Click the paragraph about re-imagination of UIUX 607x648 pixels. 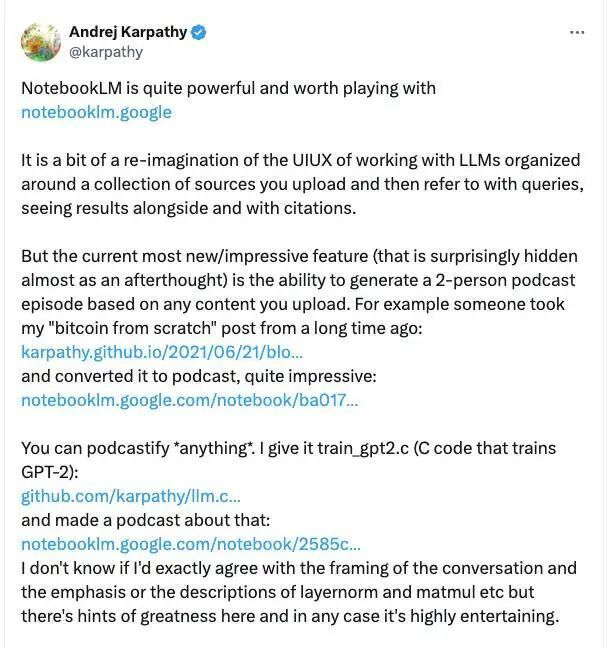click(300, 184)
